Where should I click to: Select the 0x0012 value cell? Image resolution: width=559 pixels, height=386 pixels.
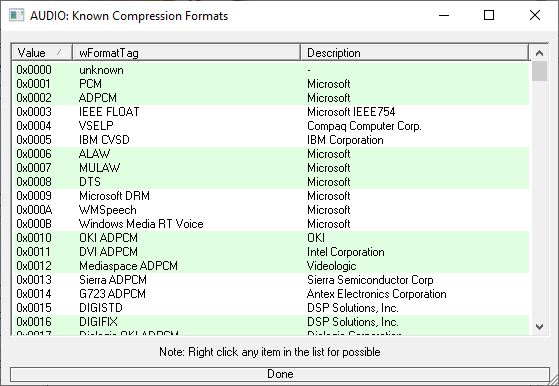(34, 266)
